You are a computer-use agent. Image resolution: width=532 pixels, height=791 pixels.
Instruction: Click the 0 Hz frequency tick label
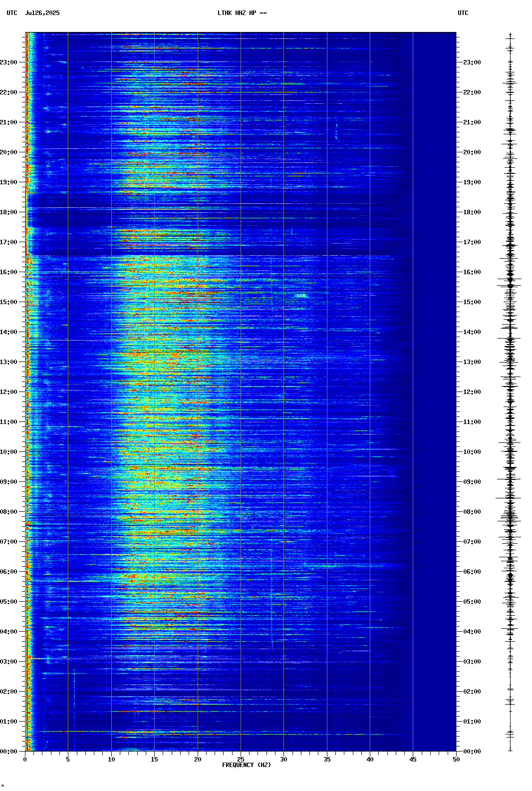pyautogui.click(x=25, y=760)
